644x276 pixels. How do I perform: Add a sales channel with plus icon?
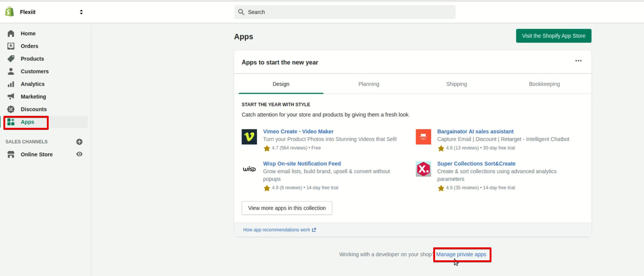[x=79, y=142]
